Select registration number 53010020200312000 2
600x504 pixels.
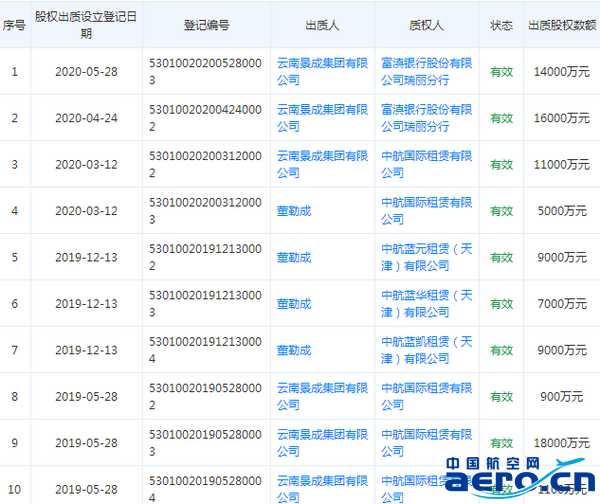[x=205, y=164]
